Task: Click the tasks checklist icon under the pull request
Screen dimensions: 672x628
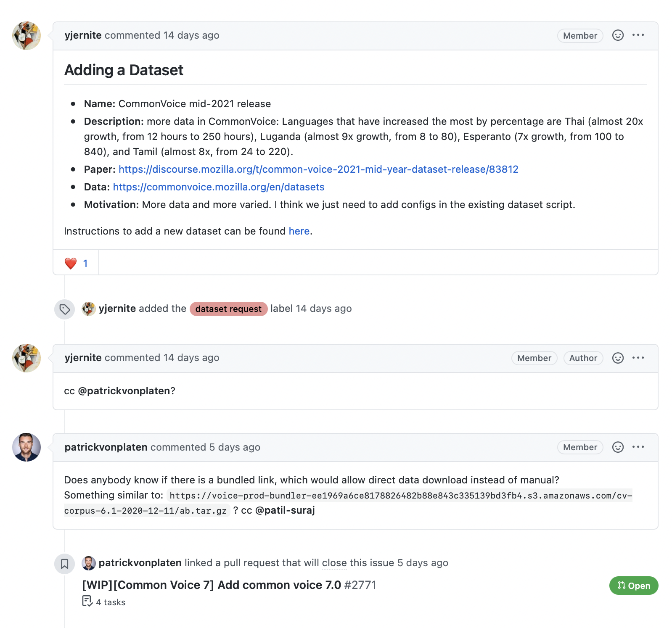Action: coord(87,602)
